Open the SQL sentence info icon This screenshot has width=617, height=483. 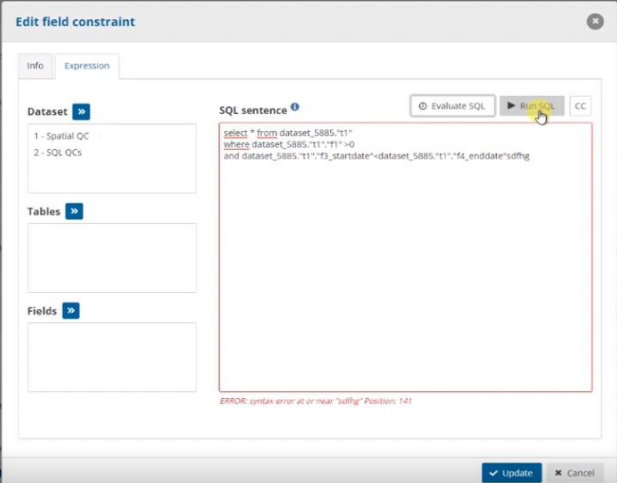pos(295,107)
